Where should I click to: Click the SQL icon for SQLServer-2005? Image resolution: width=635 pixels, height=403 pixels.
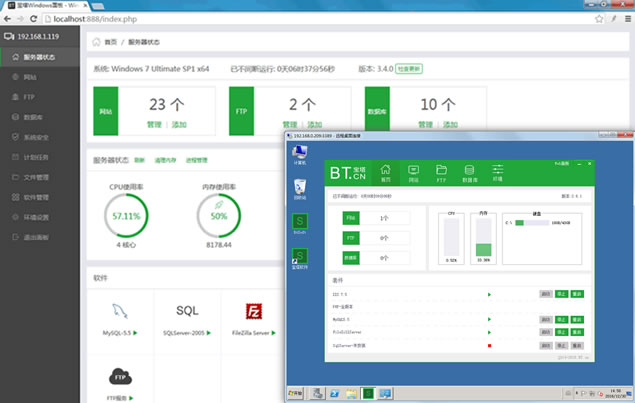(x=187, y=311)
